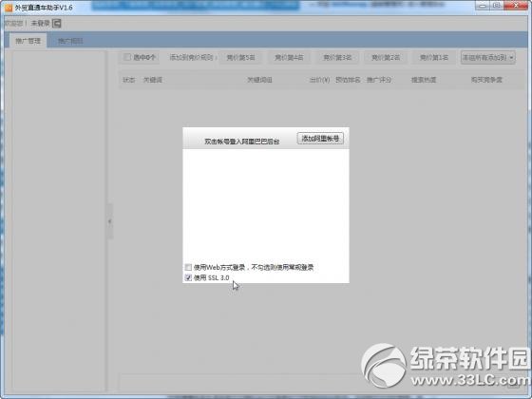The image size is (532, 399).
Task: Click the login icon next to 未登录
Action: click(x=57, y=24)
